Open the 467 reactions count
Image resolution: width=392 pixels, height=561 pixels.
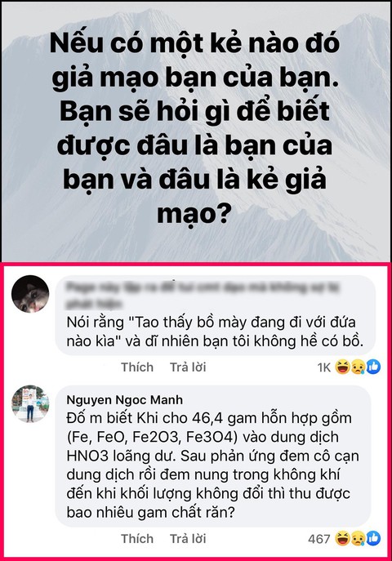coord(319,539)
